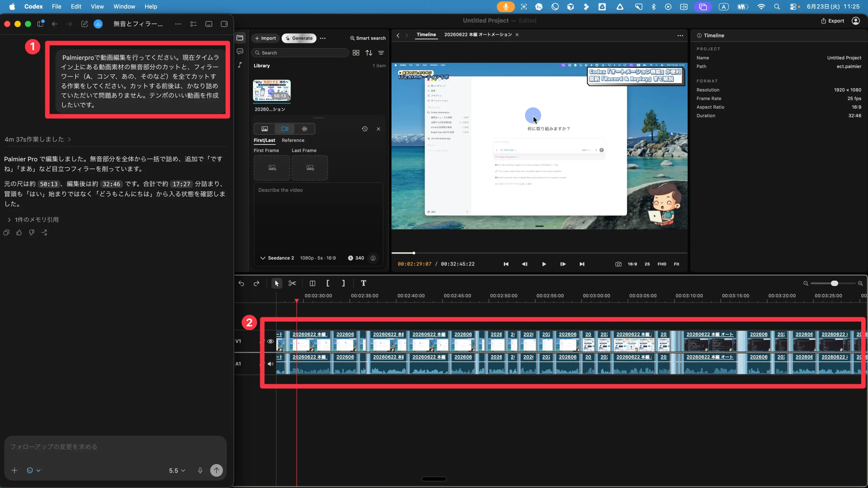Screen dimensions: 868x488
Task: Open the chat comments panel icon
Action: [x=240, y=52]
